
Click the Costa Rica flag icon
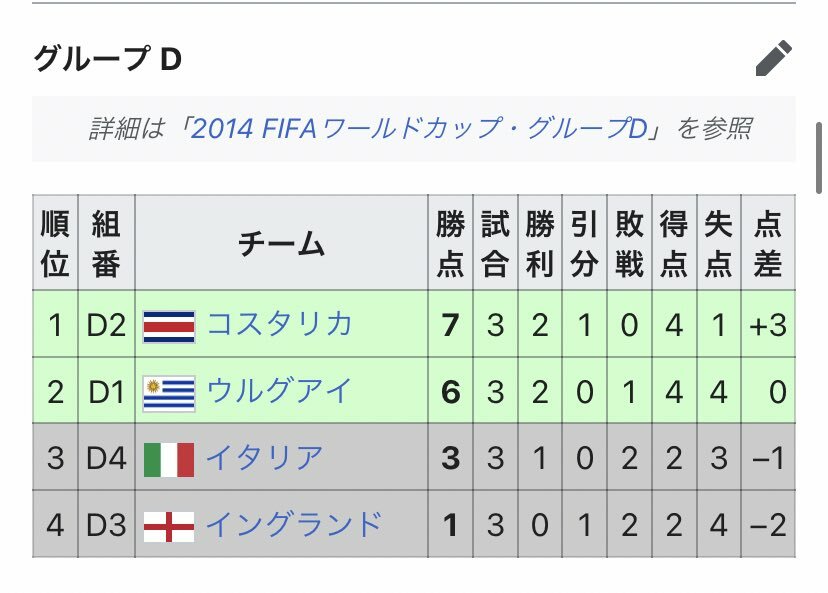[x=169, y=327]
